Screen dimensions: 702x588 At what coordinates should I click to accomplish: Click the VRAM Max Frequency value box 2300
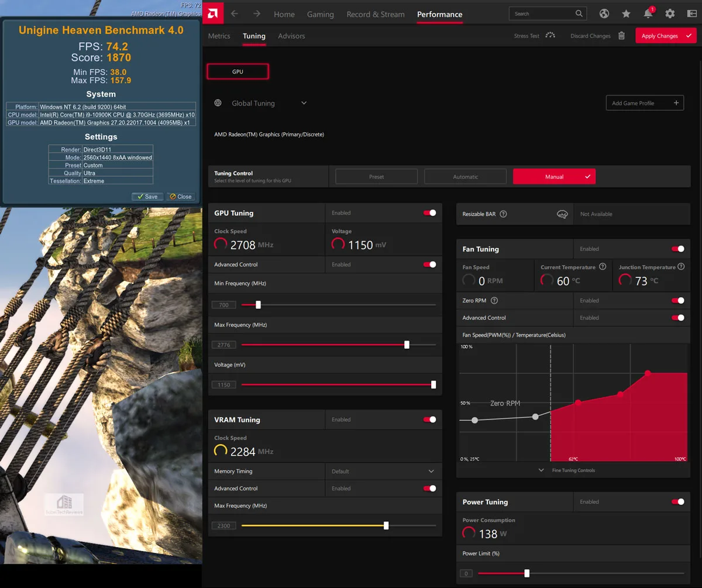click(x=224, y=525)
